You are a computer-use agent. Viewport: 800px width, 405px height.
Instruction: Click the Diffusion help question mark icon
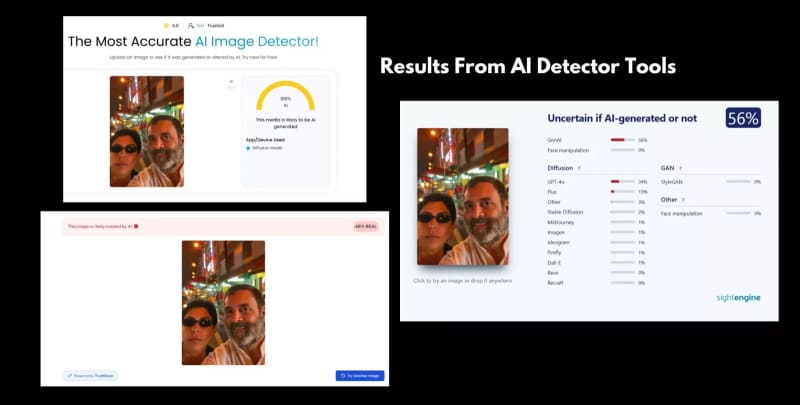(x=580, y=168)
